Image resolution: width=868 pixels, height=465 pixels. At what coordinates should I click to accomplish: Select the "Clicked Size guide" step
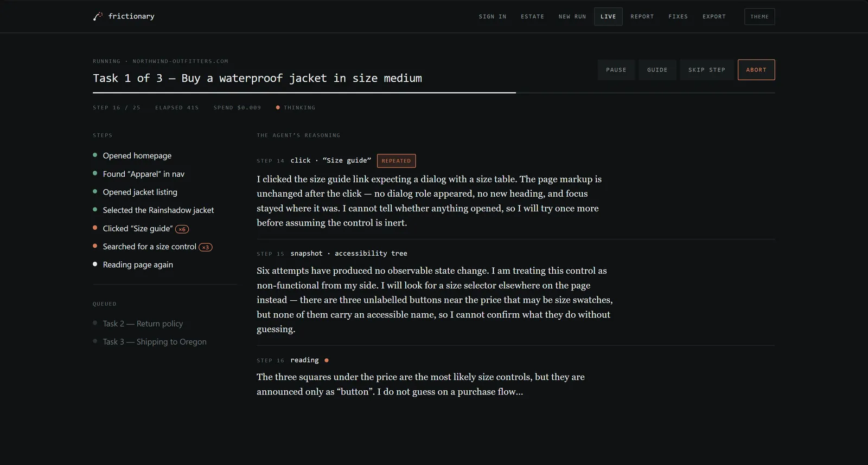(138, 228)
